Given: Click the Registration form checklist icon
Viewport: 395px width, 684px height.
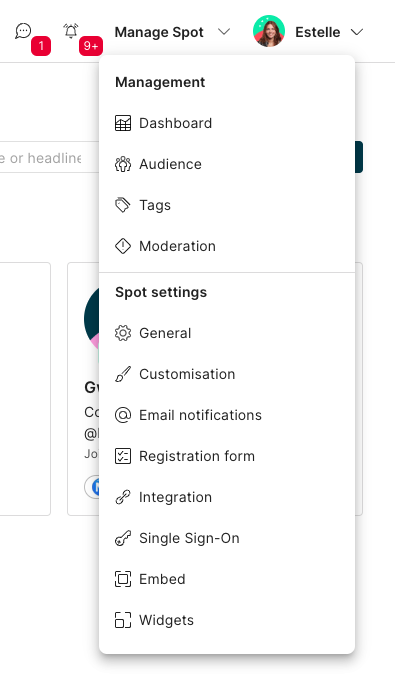Looking at the screenshot, I should pos(123,456).
